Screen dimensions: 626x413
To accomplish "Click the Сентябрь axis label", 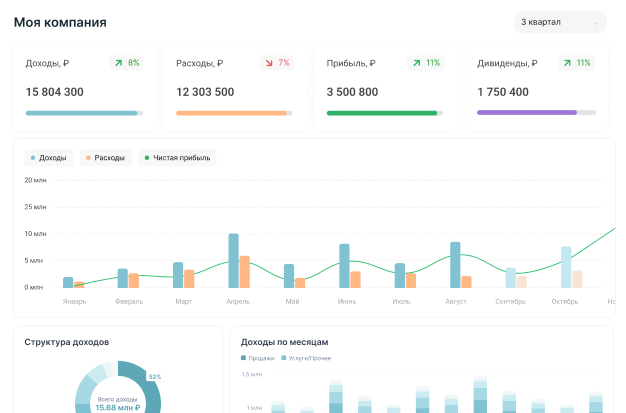I will pos(511,302).
